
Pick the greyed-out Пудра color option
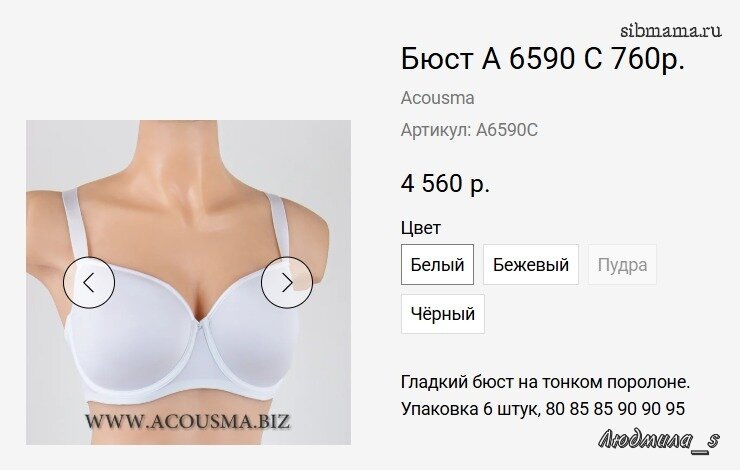pos(622,265)
